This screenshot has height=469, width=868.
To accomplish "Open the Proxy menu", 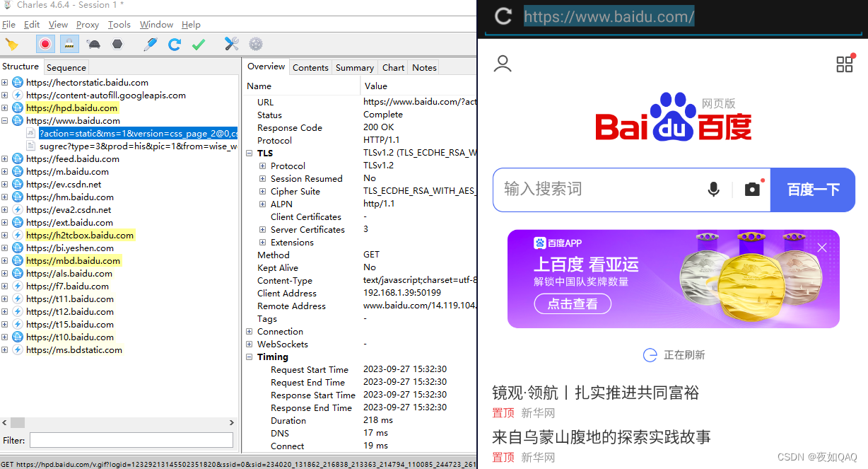I will click(x=88, y=24).
